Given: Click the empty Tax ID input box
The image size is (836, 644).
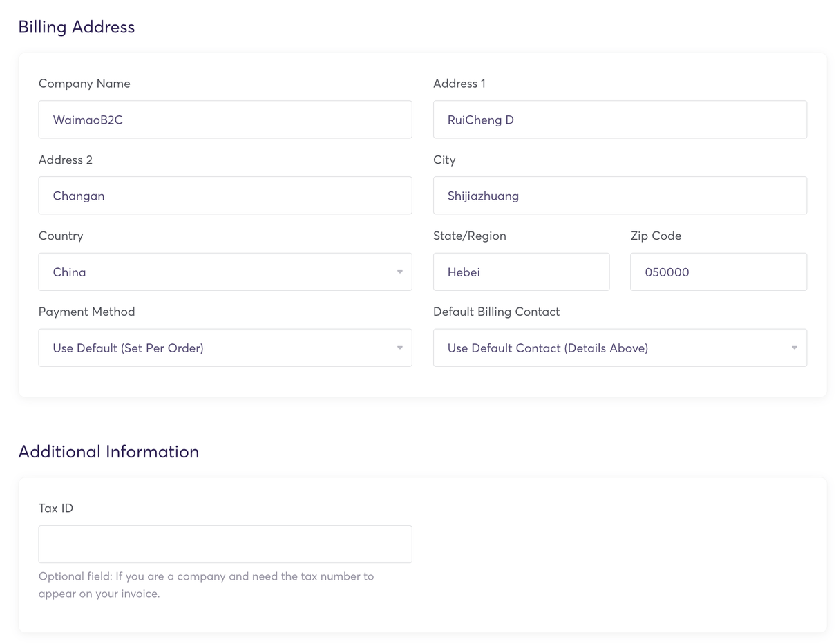Looking at the screenshot, I should point(225,544).
